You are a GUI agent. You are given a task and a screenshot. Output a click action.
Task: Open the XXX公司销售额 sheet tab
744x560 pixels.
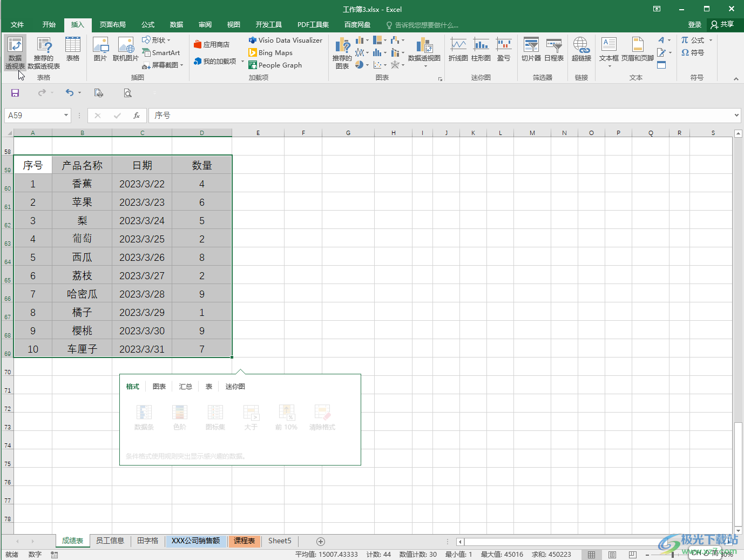pos(195,541)
